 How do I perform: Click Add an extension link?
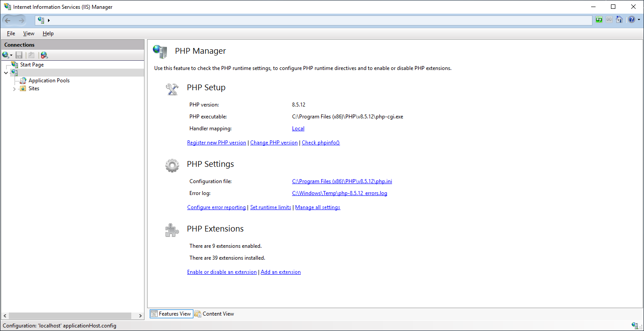(281, 272)
